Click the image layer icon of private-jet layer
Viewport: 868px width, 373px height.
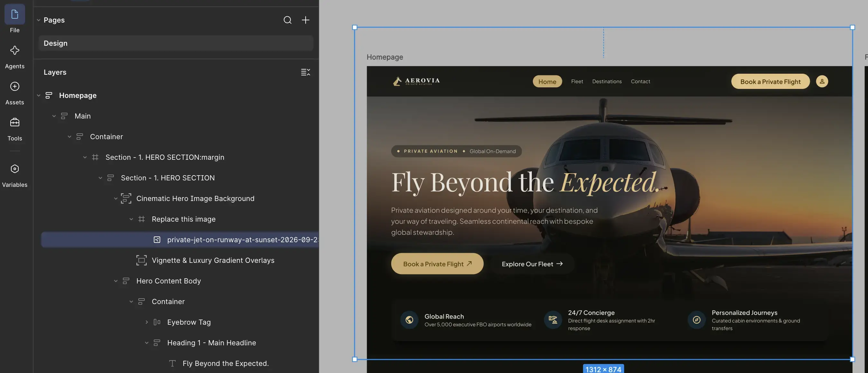coord(157,240)
